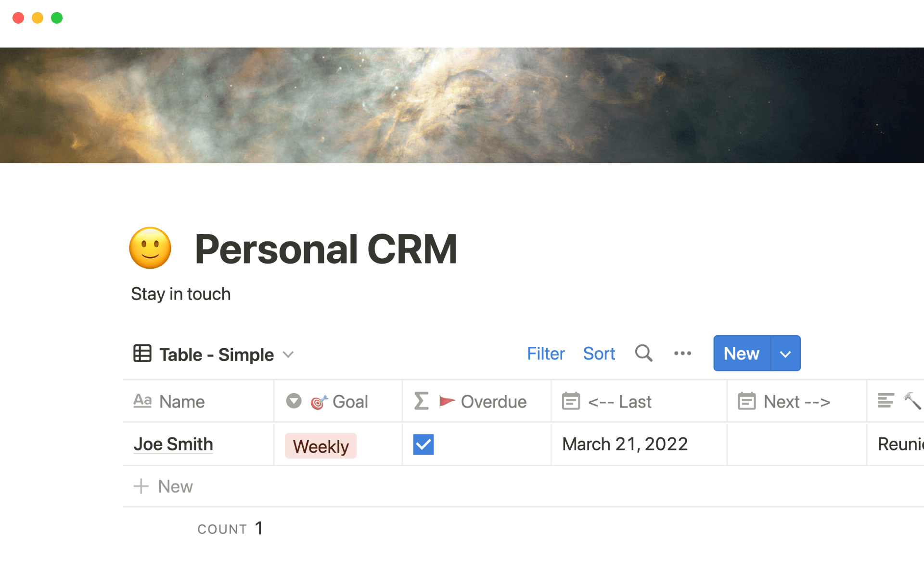
Task: Click the hammer icon column header
Action: point(912,401)
